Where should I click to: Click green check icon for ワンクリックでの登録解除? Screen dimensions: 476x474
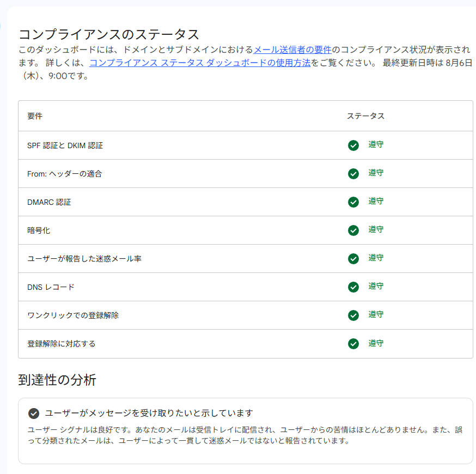[353, 315]
